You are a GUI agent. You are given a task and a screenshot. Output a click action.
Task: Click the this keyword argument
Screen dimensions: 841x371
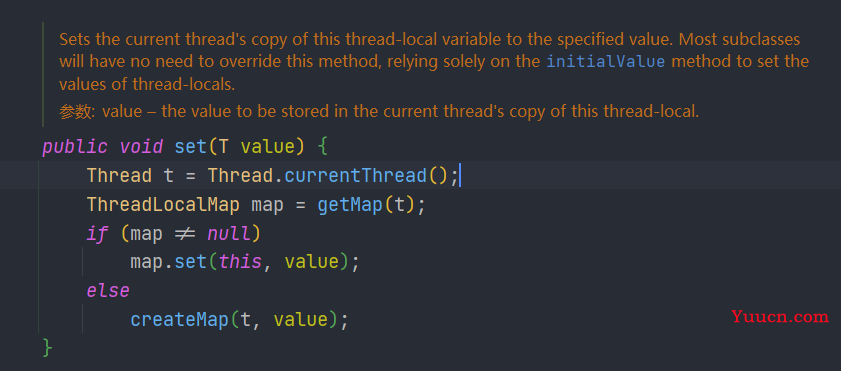[240, 262]
